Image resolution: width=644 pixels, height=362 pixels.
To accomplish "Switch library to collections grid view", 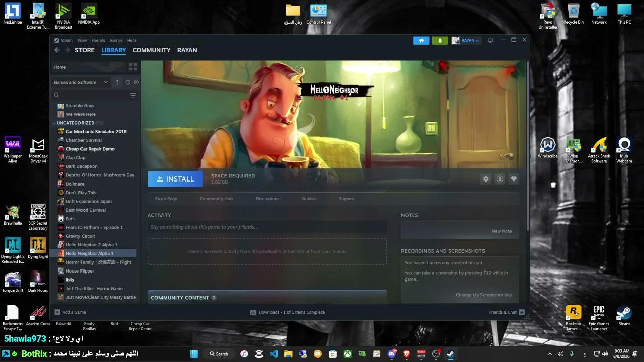I will click(133, 67).
